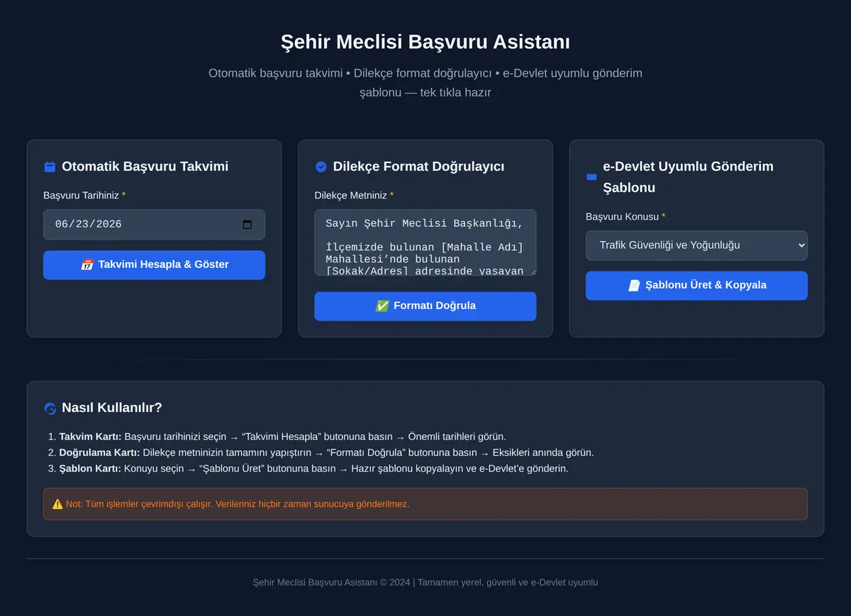Viewport: 851px width, 616px height.
Task: Click the warning icon in the orange note box
Action: (x=57, y=504)
